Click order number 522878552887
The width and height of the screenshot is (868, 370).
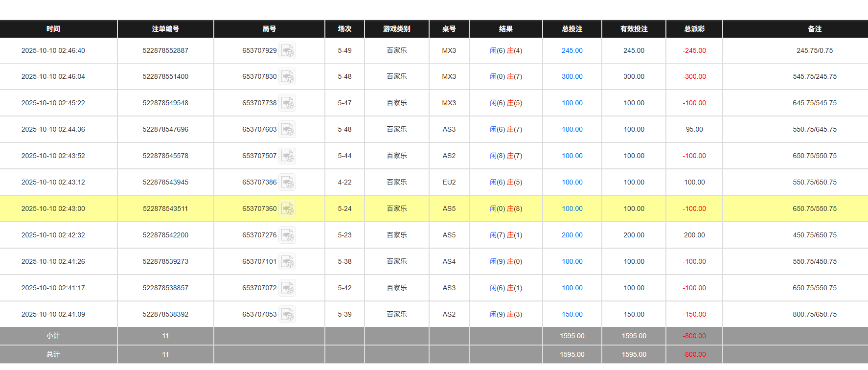point(165,50)
